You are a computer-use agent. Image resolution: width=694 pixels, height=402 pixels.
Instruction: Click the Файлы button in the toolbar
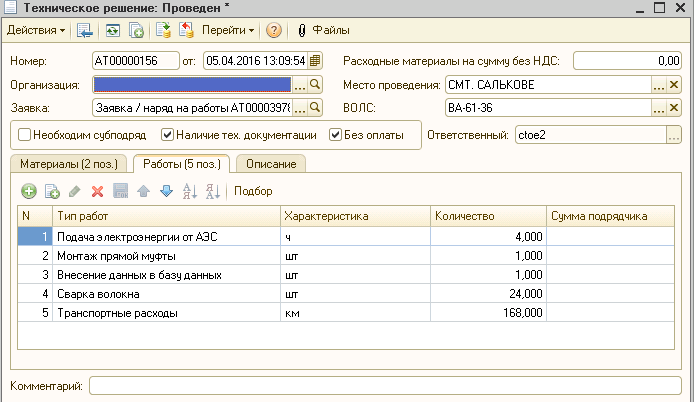(x=317, y=30)
